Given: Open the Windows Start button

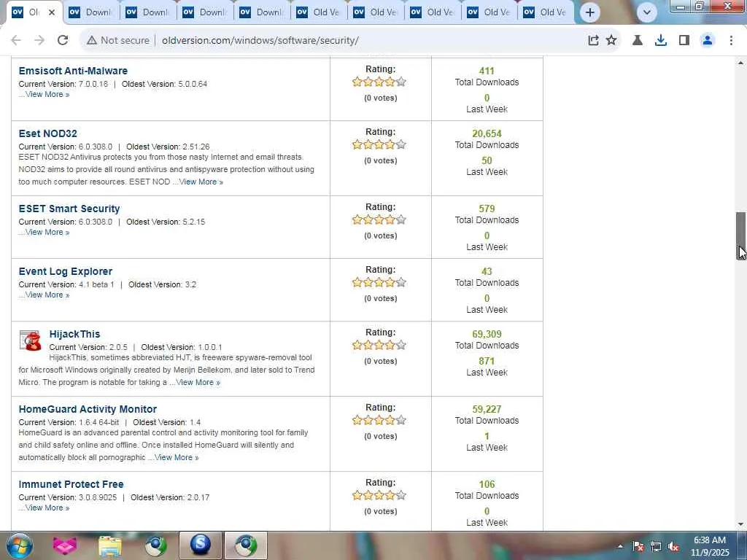Looking at the screenshot, I should pos(19,545).
